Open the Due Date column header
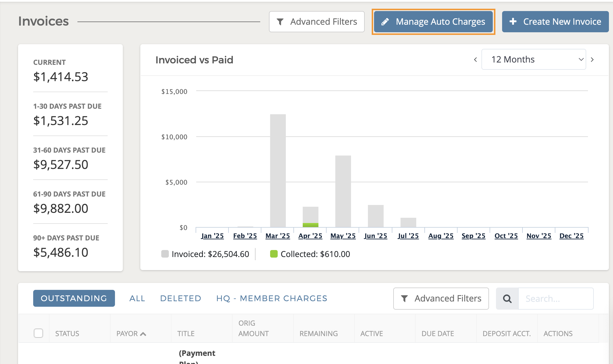The width and height of the screenshot is (613, 364). point(437,333)
